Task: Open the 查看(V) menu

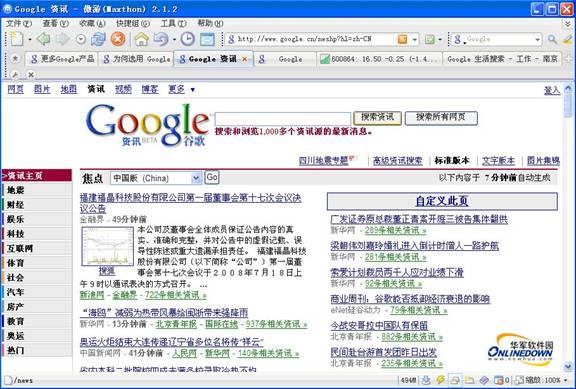Action: (55, 23)
